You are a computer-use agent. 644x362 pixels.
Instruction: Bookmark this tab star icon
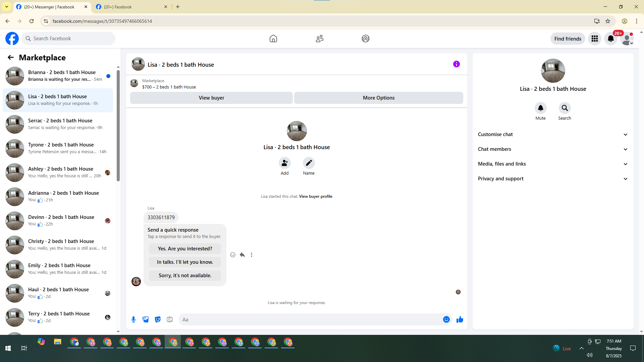608,21
